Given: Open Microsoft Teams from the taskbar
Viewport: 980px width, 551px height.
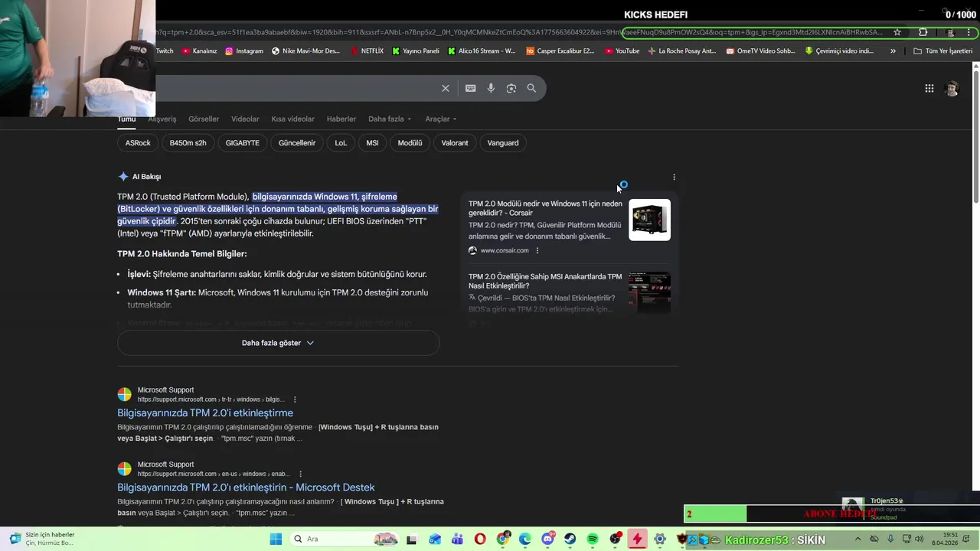Looking at the screenshot, I should tap(458, 539).
